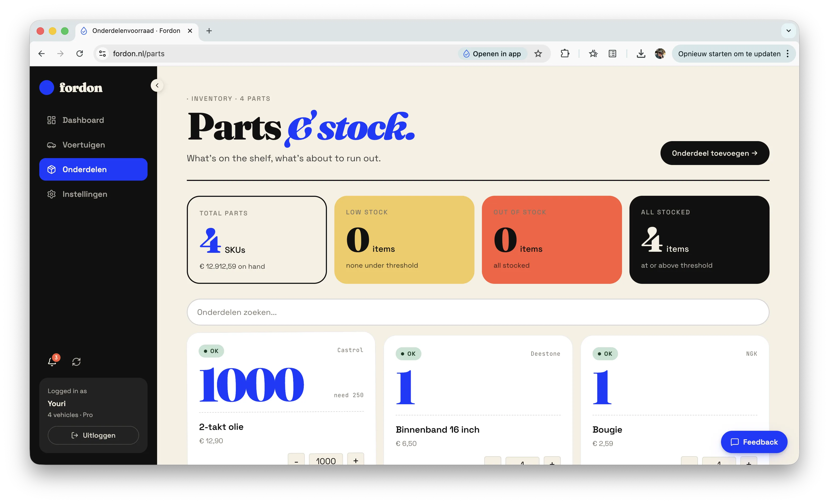
Task: Select the All Stocked summary card
Action: pos(699,240)
